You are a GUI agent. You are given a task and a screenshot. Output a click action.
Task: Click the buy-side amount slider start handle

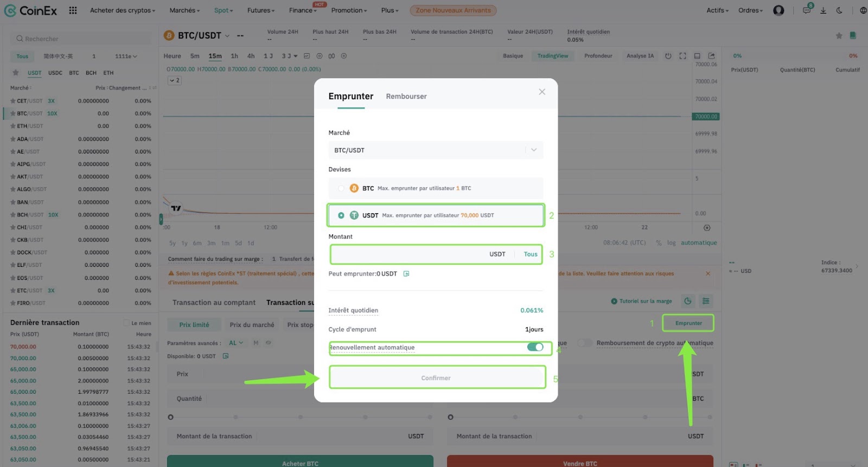click(x=171, y=417)
